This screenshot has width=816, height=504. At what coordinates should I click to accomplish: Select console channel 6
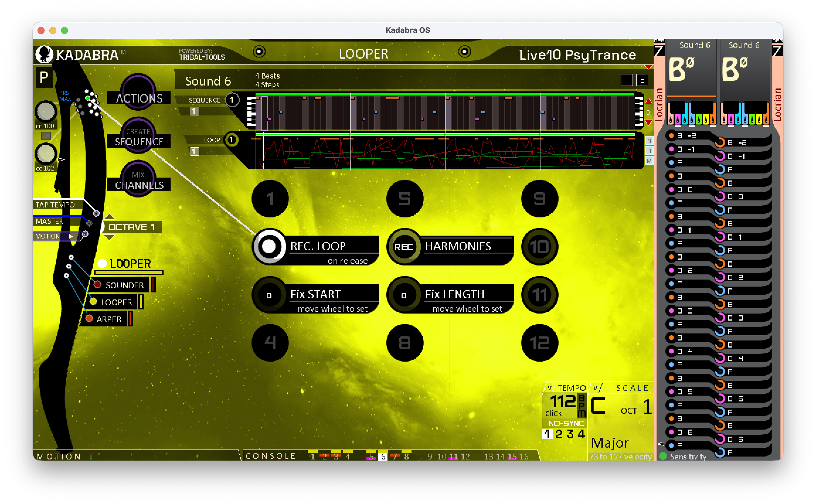point(383,456)
